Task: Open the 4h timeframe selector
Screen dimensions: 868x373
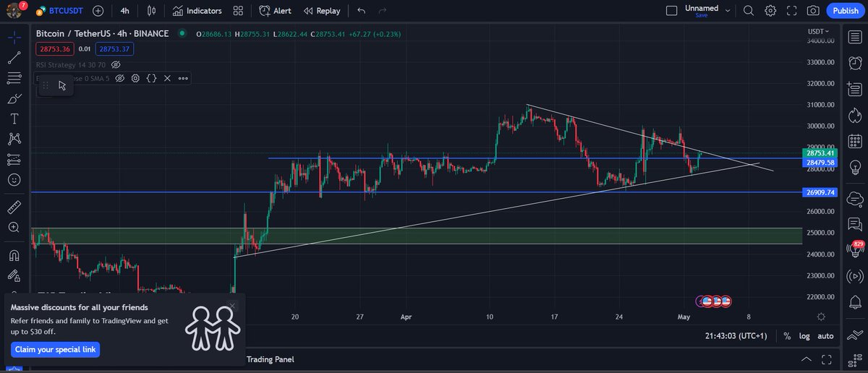Action: click(x=124, y=11)
